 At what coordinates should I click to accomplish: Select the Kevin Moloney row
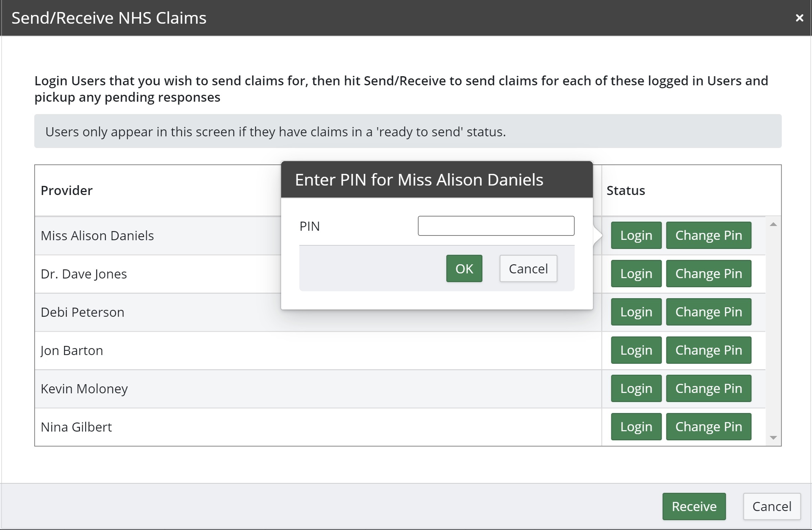coord(400,389)
